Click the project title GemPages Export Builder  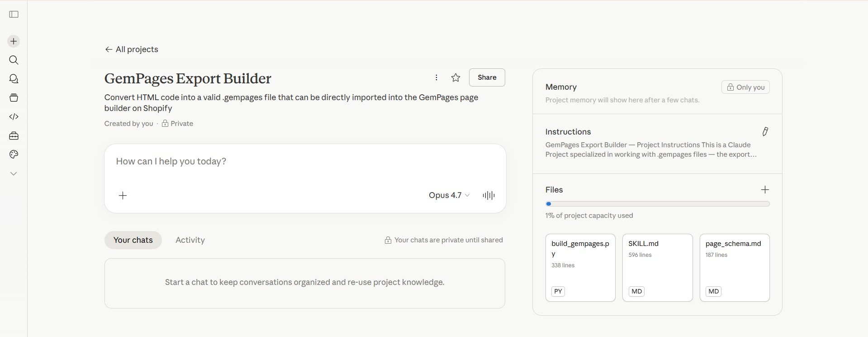[x=188, y=78]
